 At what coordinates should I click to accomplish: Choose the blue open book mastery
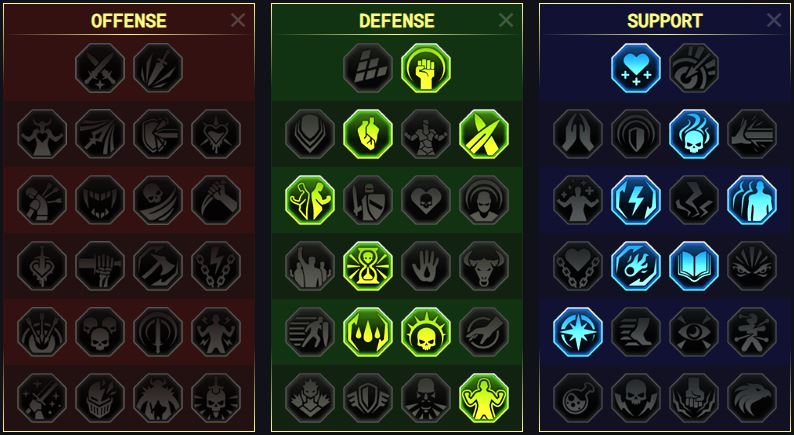(x=694, y=266)
